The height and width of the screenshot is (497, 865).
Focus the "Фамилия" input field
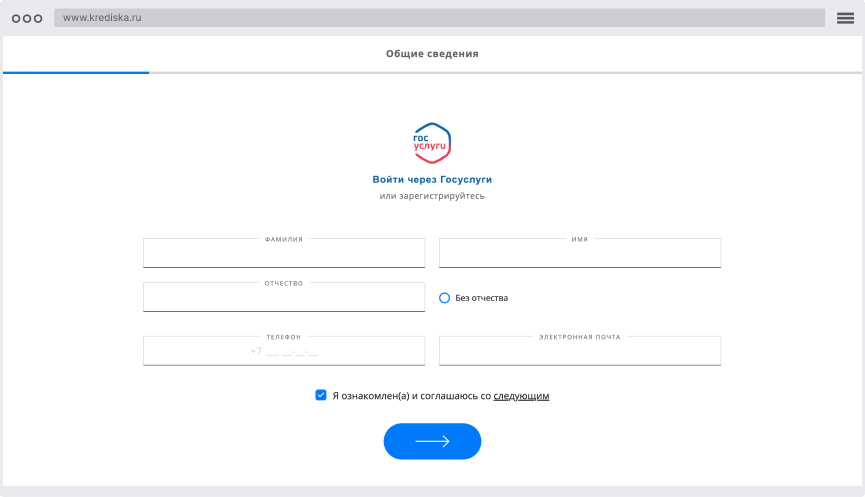point(284,255)
